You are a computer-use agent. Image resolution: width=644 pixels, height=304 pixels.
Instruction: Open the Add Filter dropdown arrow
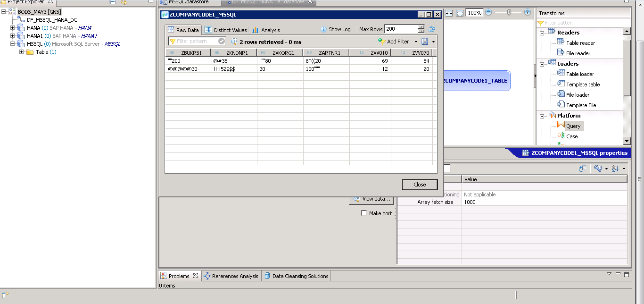415,42
